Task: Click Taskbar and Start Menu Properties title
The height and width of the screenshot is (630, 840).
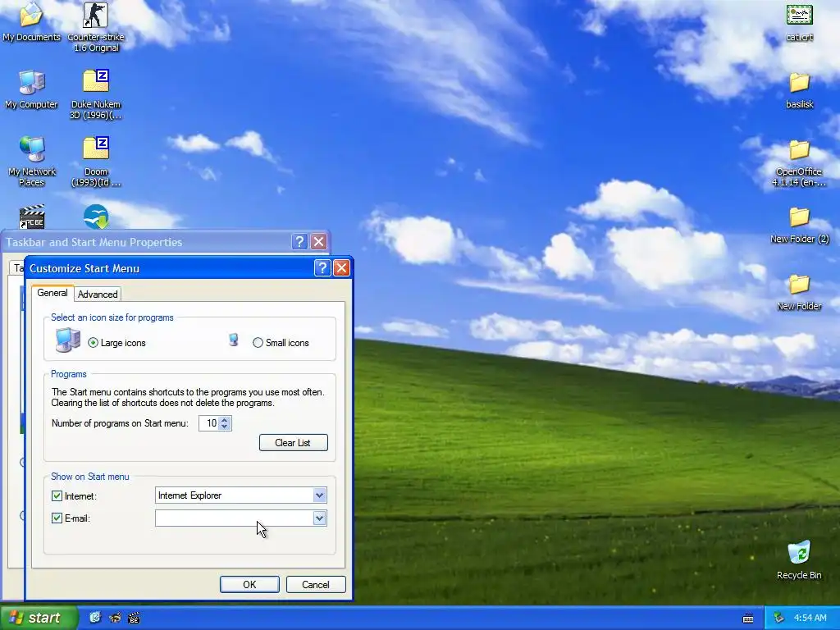Action: coord(94,242)
